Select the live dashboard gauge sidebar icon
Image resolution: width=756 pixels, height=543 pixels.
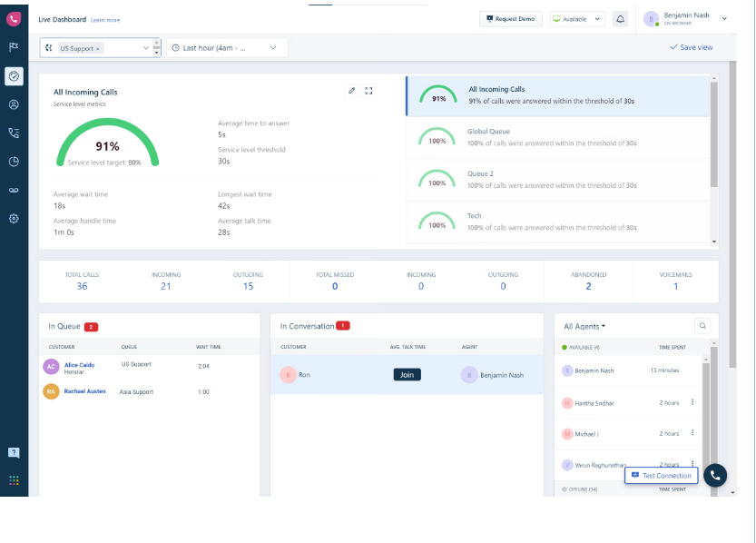(x=14, y=76)
